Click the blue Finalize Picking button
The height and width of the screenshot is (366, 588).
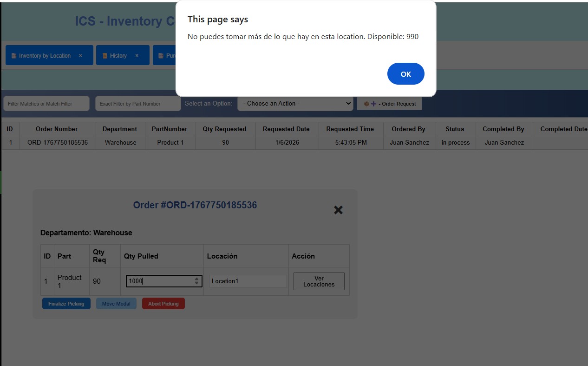[66, 304]
